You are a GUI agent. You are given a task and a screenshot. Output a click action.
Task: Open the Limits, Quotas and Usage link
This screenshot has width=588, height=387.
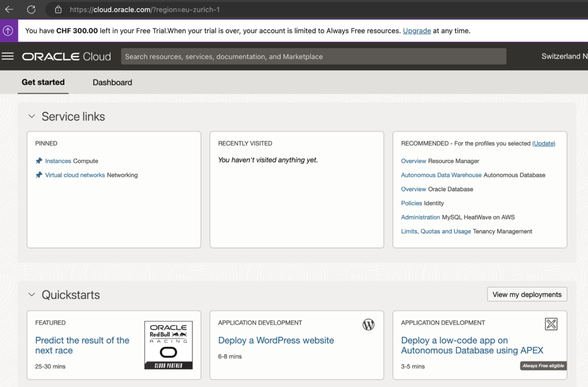tap(436, 231)
